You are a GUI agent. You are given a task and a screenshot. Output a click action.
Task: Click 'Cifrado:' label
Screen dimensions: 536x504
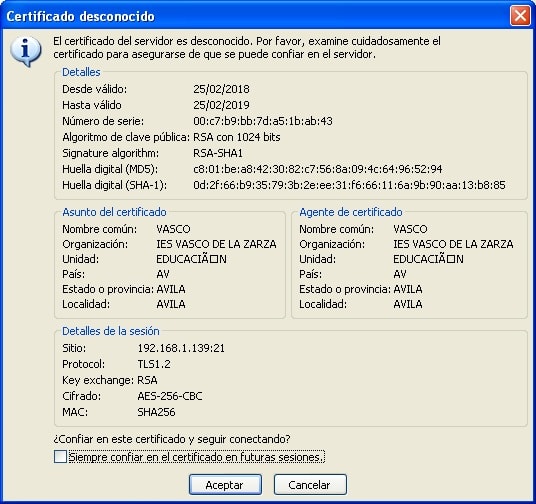tap(81, 396)
